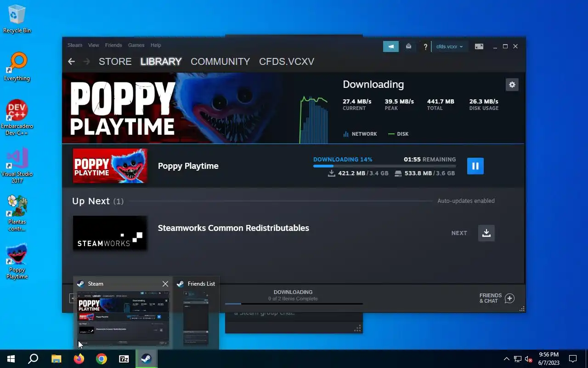Select the Embarcadero Dev-C++ desktop shortcut
Image resolution: width=588 pixels, height=368 pixels.
[17, 118]
